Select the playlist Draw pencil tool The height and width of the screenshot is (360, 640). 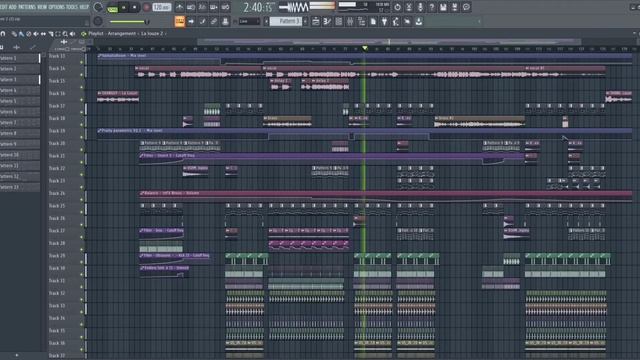(x=14, y=34)
